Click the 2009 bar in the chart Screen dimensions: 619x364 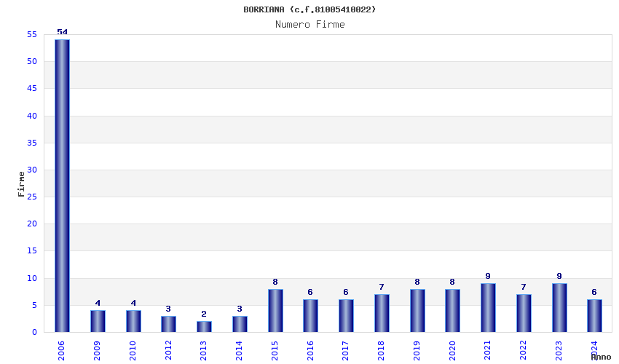point(98,321)
